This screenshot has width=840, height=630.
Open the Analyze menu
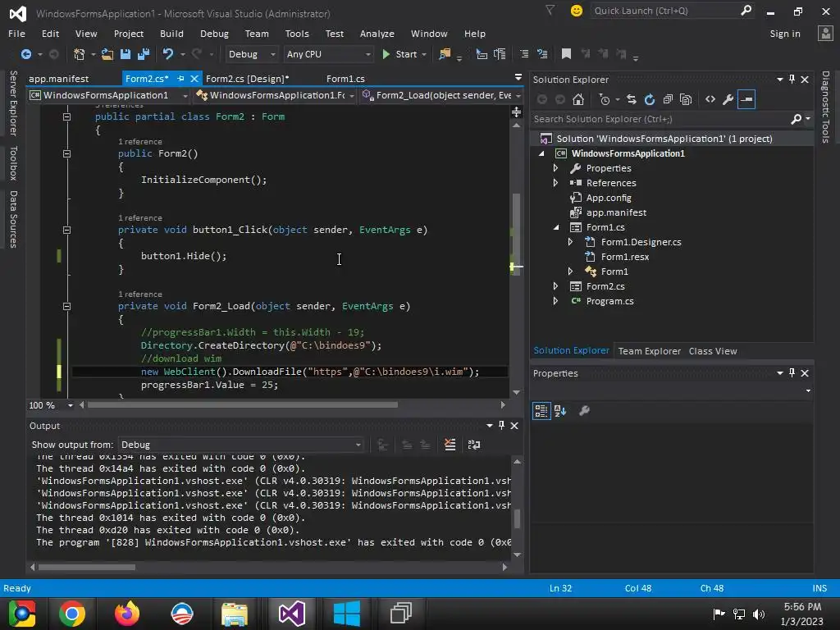(x=377, y=34)
